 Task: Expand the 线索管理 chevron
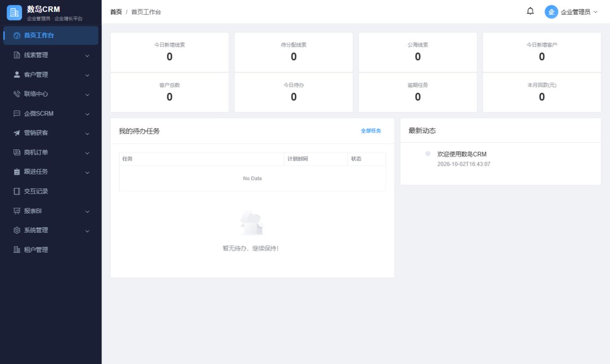point(87,56)
